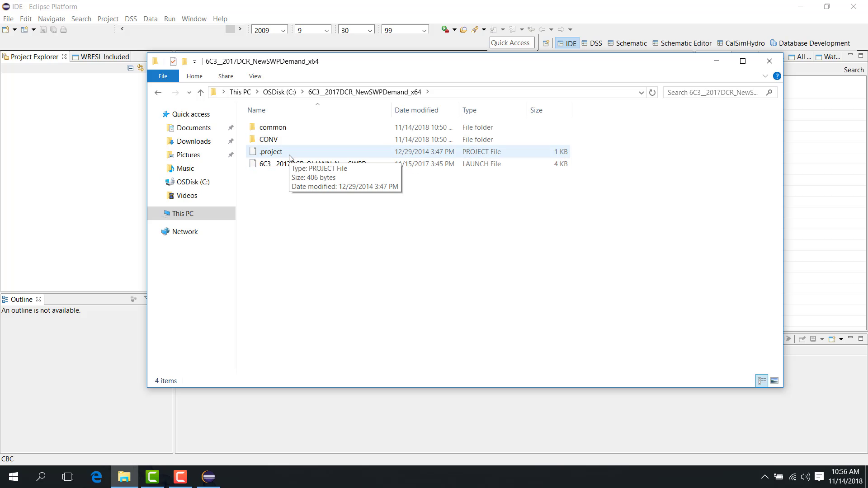Open the View ribbon tab in File Explorer
Screen dimensions: 868x488
(x=255, y=76)
